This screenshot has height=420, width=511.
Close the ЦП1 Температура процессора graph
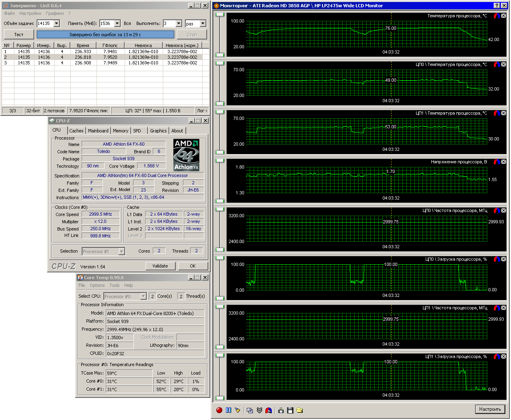pyautogui.click(x=503, y=113)
